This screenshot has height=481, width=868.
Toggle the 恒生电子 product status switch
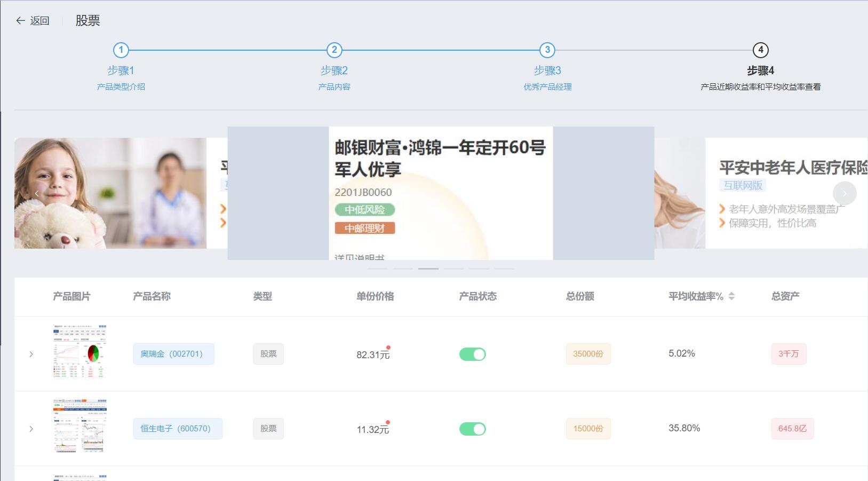coord(473,429)
